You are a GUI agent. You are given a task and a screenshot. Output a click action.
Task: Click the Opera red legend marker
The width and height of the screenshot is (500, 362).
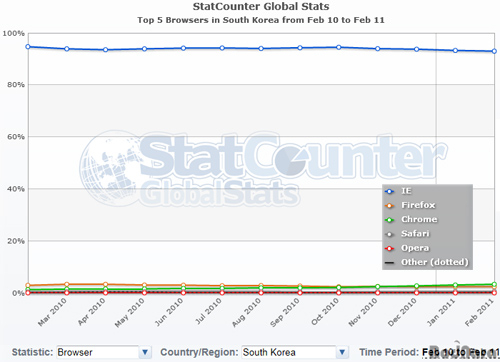(389, 249)
